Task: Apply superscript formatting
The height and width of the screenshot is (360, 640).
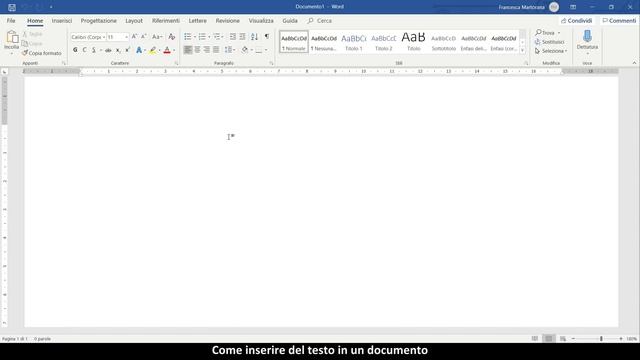Action: click(x=127, y=50)
